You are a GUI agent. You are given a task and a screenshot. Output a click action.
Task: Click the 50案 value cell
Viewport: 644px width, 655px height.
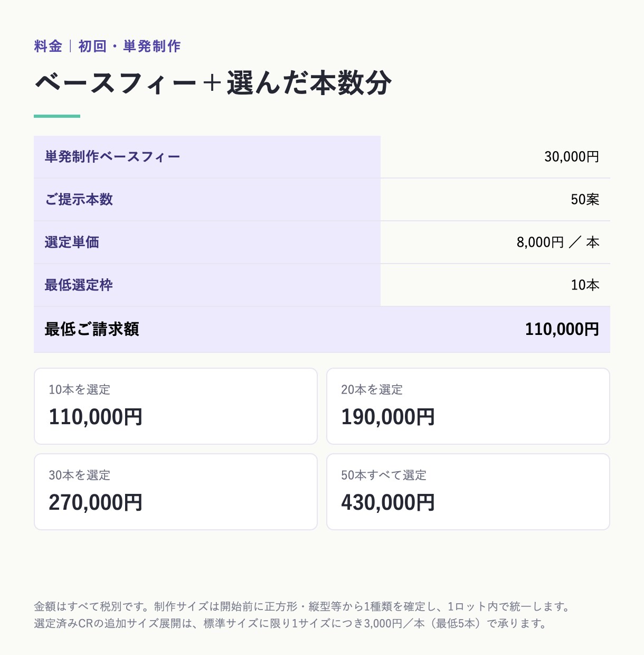pyautogui.click(x=585, y=200)
